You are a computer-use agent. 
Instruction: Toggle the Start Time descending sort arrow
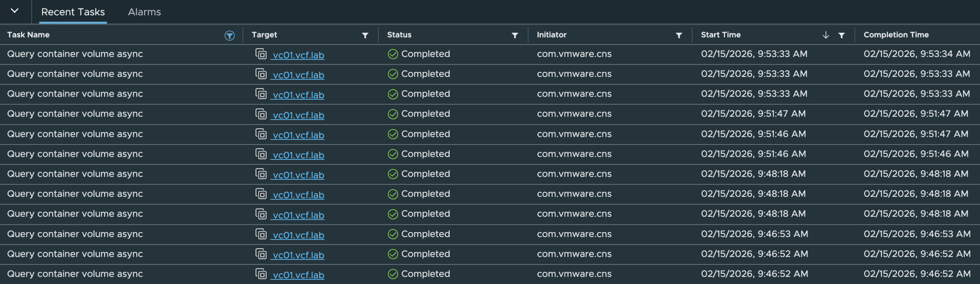(825, 35)
